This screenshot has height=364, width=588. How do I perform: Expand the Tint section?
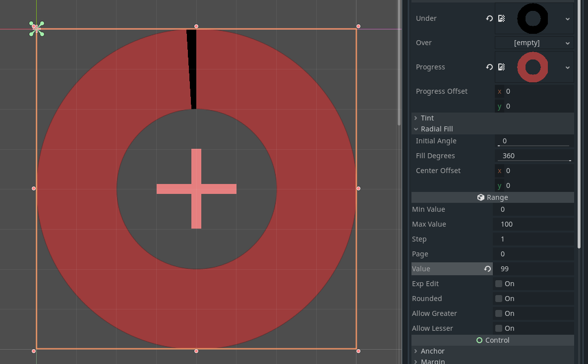426,118
